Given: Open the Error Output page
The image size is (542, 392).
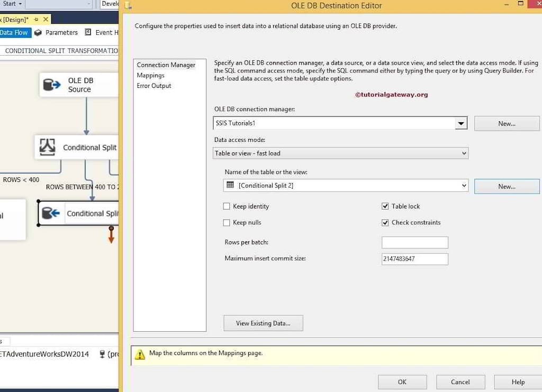Looking at the screenshot, I should pos(154,86).
